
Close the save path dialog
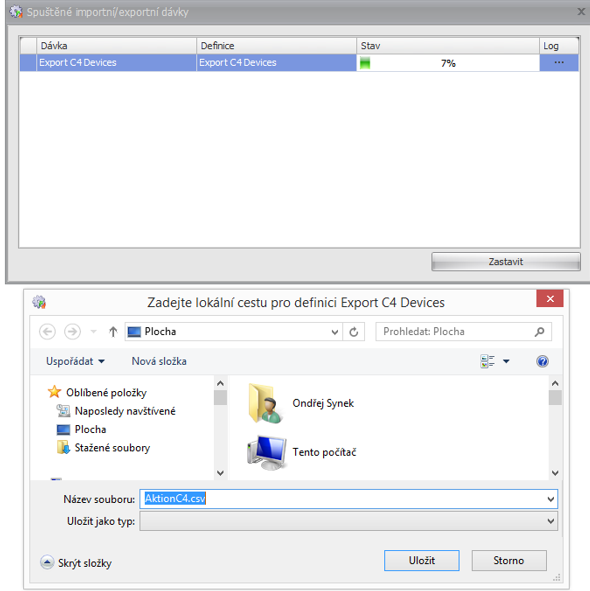pos(550,299)
